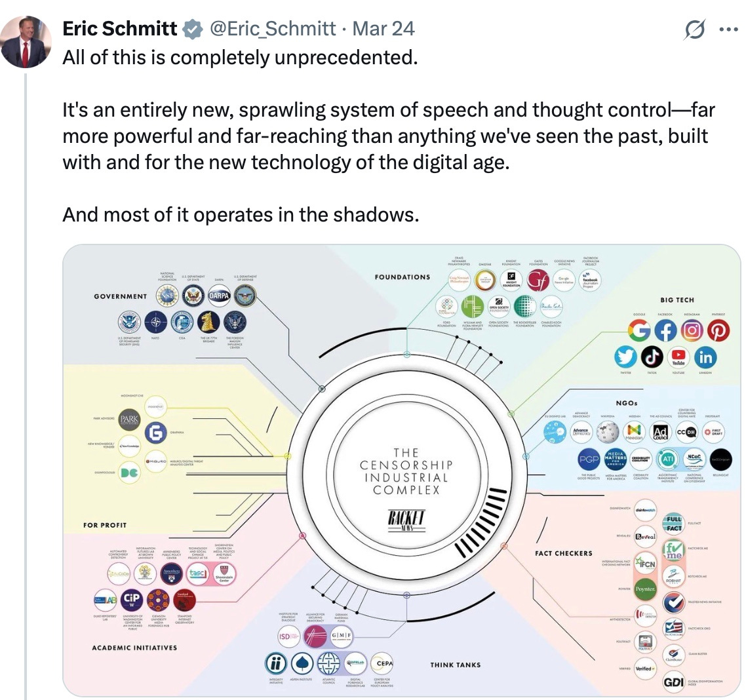Click the Full Fact logo
The width and height of the screenshot is (746, 700).
(x=674, y=524)
